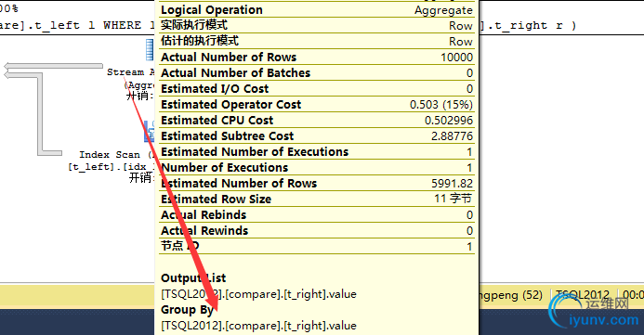Image resolution: width=644 pixels, height=335 pixels.
Task: Click the Estimated CPU Cost label
Action: (x=217, y=120)
